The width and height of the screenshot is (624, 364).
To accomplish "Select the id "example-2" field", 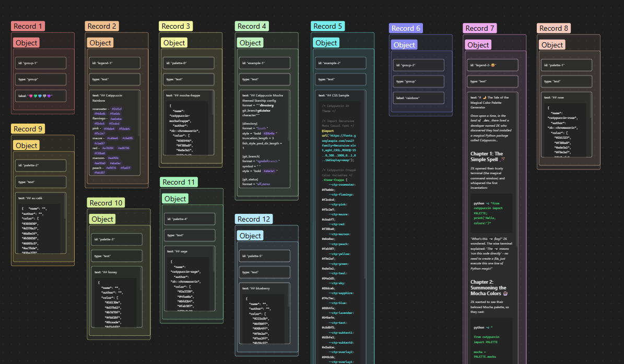I will (x=340, y=63).
